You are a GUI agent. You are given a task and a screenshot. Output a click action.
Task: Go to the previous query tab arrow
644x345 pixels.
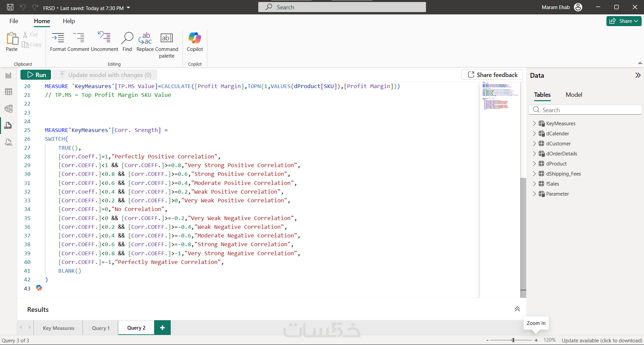21,328
